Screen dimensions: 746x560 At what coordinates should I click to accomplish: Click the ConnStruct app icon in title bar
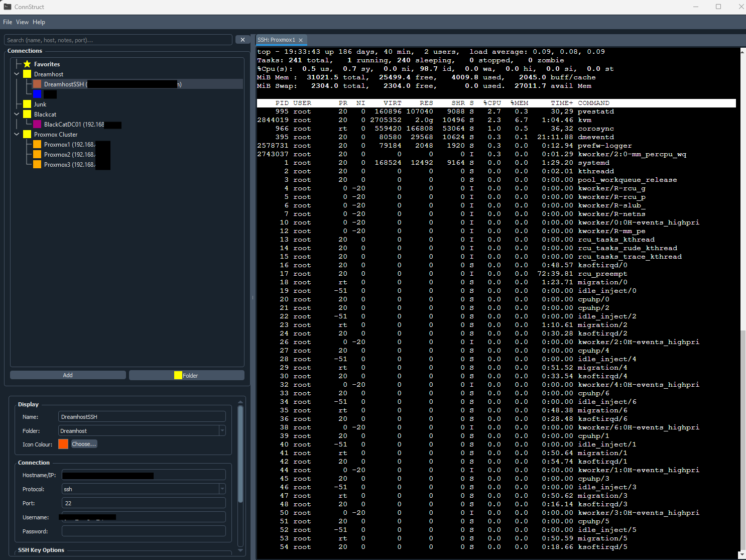pos(8,7)
